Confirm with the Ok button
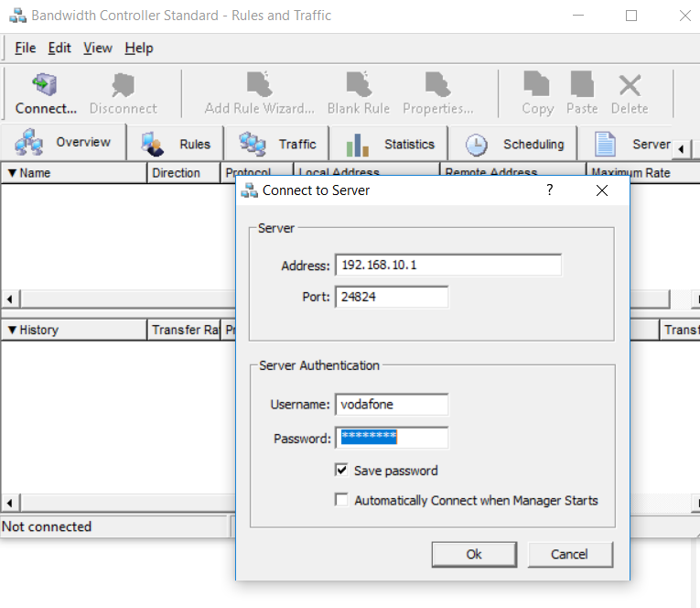This screenshot has height=608, width=700. coord(474,554)
